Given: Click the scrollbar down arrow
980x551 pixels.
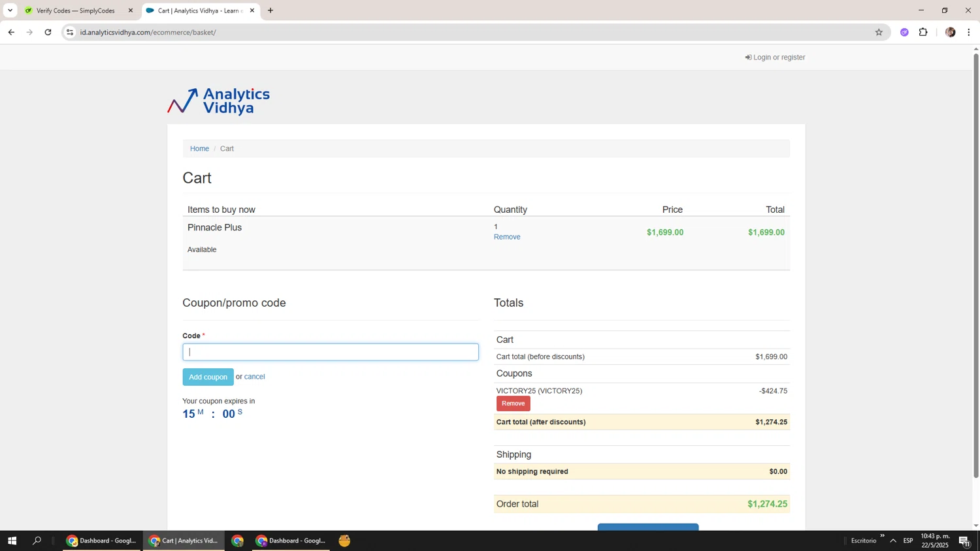Looking at the screenshot, I should pos(976,526).
